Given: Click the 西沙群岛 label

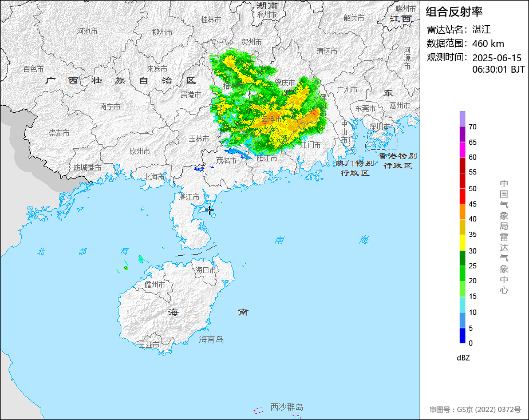Looking at the screenshot, I should click(287, 407).
